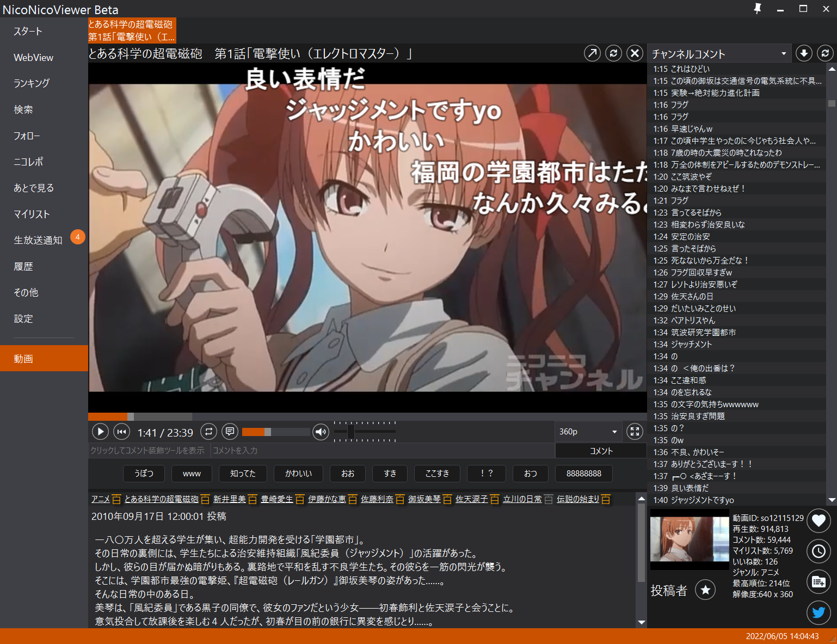The image size is (837, 644).
Task: Toggle comment display visibility icon
Action: 230,432
